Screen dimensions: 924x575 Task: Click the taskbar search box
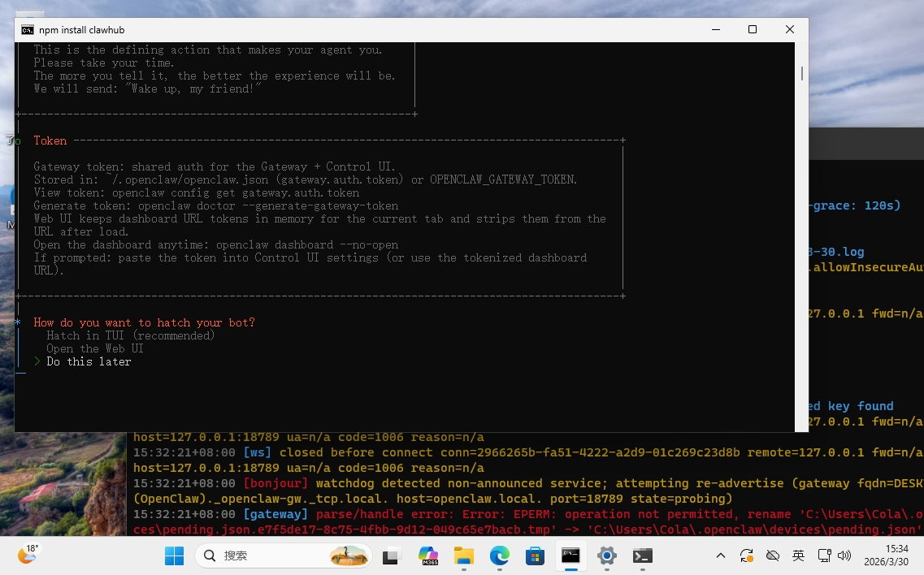pyautogui.click(x=284, y=556)
